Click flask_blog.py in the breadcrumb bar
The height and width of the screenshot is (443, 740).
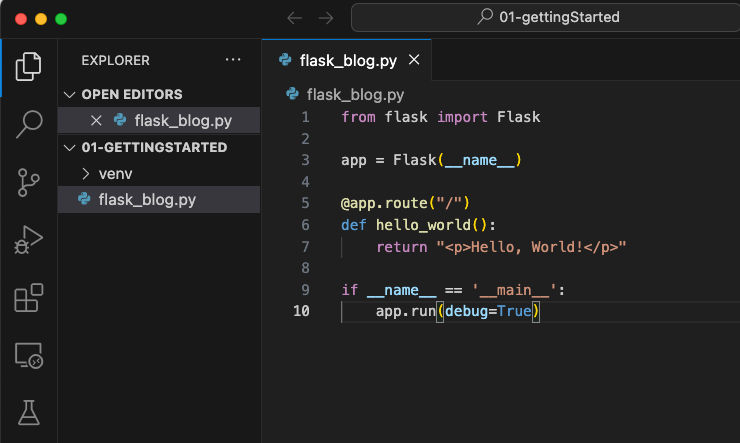355,95
